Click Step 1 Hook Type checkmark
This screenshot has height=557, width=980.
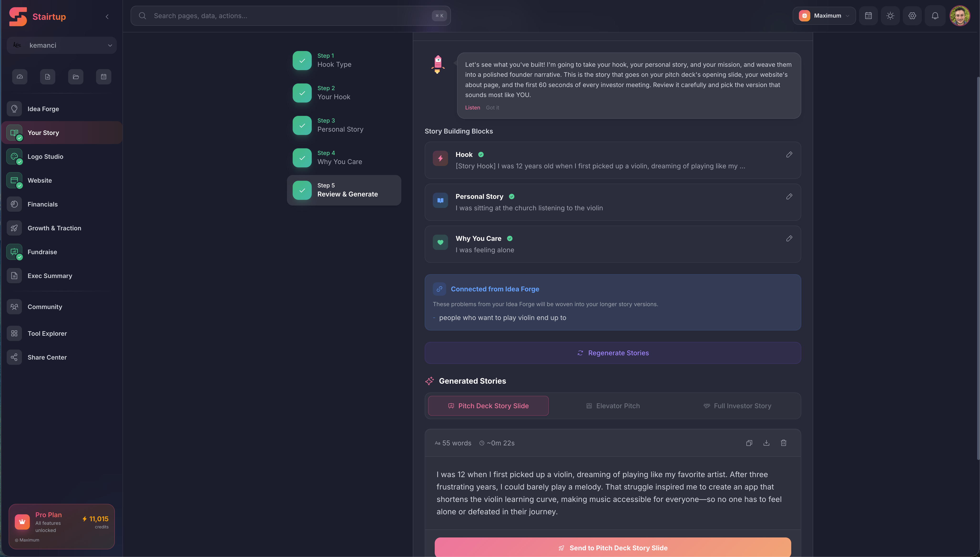(x=302, y=60)
